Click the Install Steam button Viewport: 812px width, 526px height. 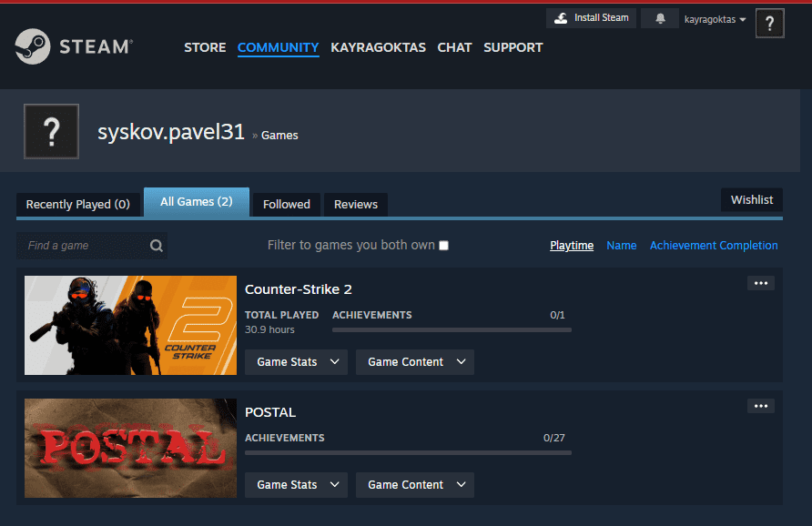[x=591, y=18]
